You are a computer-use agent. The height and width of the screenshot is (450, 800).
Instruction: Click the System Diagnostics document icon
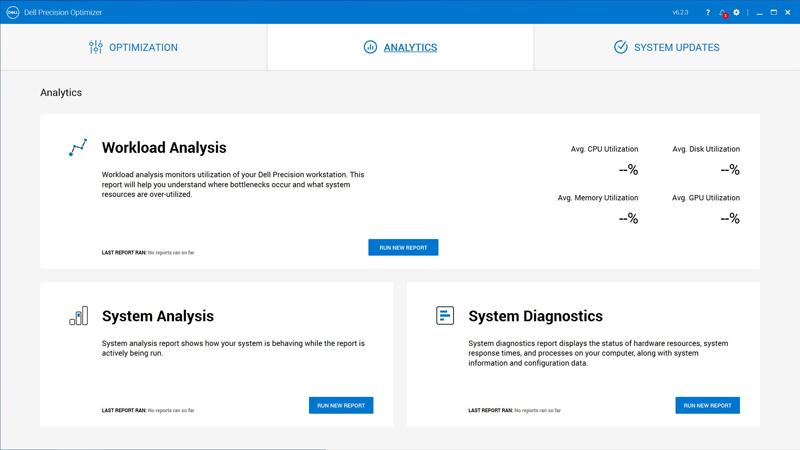coord(445,315)
